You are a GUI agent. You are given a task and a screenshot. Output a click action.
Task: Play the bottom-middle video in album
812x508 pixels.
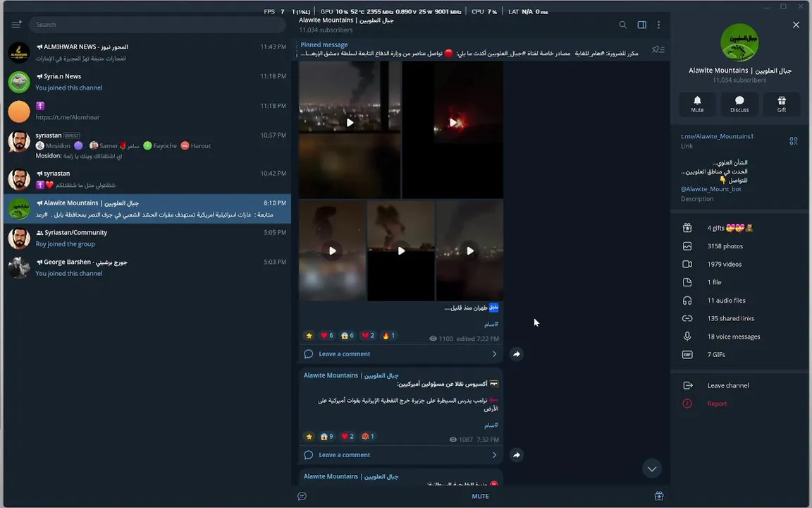click(401, 251)
